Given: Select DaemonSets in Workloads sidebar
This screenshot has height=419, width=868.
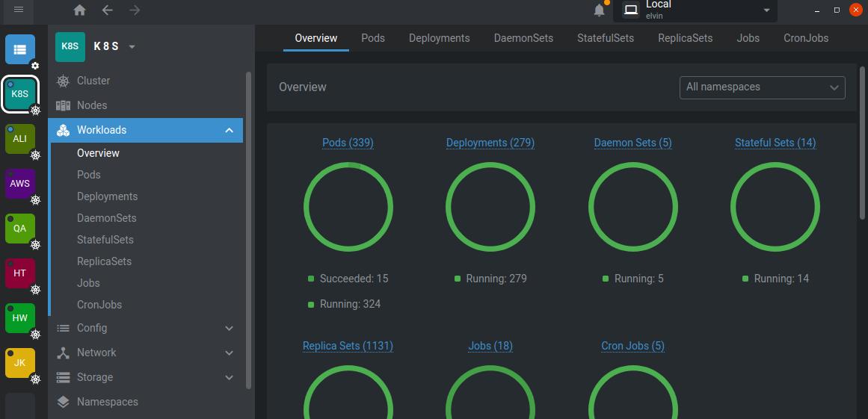Looking at the screenshot, I should point(107,218).
